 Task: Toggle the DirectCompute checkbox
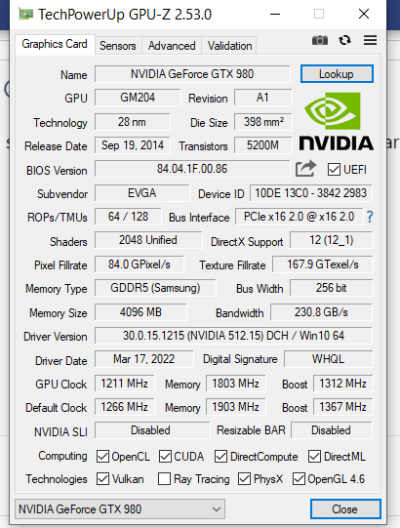221,457
